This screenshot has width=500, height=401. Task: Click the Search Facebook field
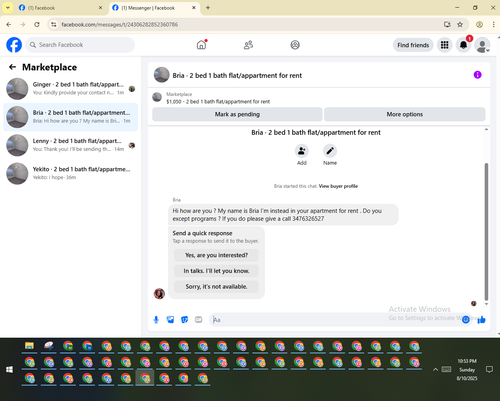click(x=80, y=45)
